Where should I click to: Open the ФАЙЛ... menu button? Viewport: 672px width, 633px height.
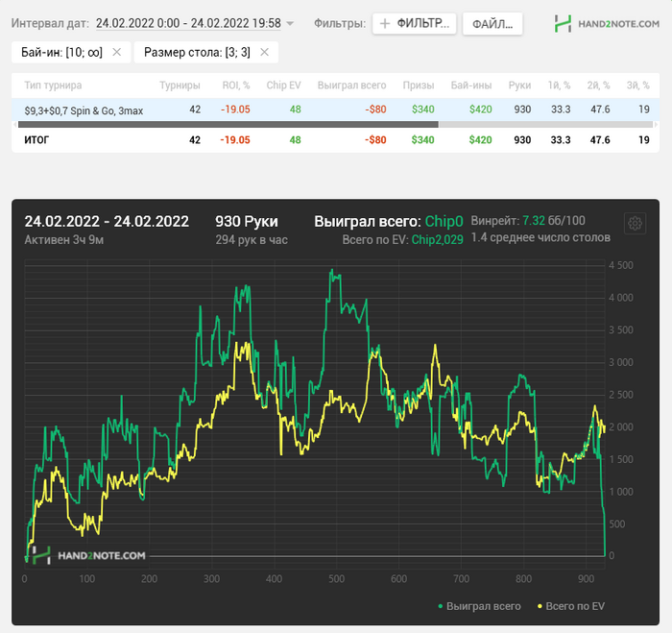(492, 24)
